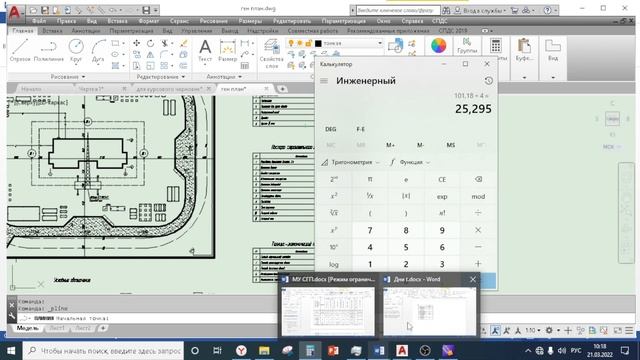The width and height of the screenshot is (640, 360).
Task: Click calculator digit 7
Action: (370, 230)
